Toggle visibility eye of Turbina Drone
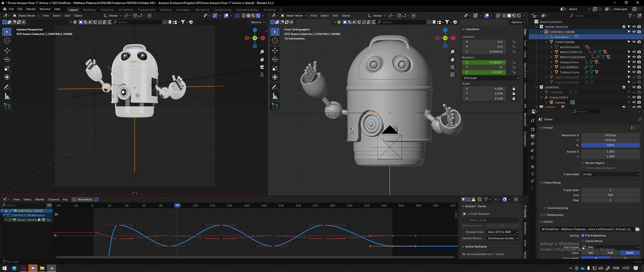Screen dimensions: 644x272 (x=634, y=72)
